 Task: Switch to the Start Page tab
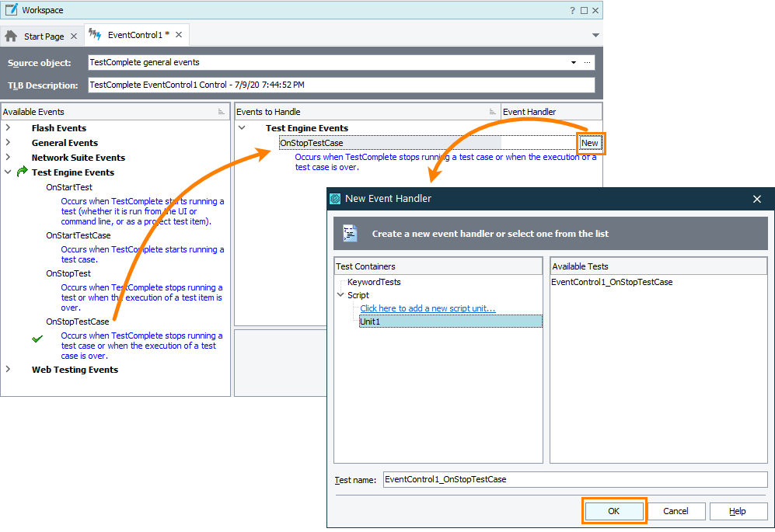(42, 35)
